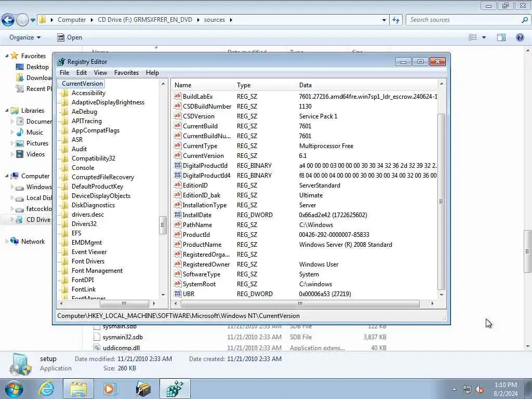
Task: Open the Registry Editor Help menu
Action: pos(152,73)
